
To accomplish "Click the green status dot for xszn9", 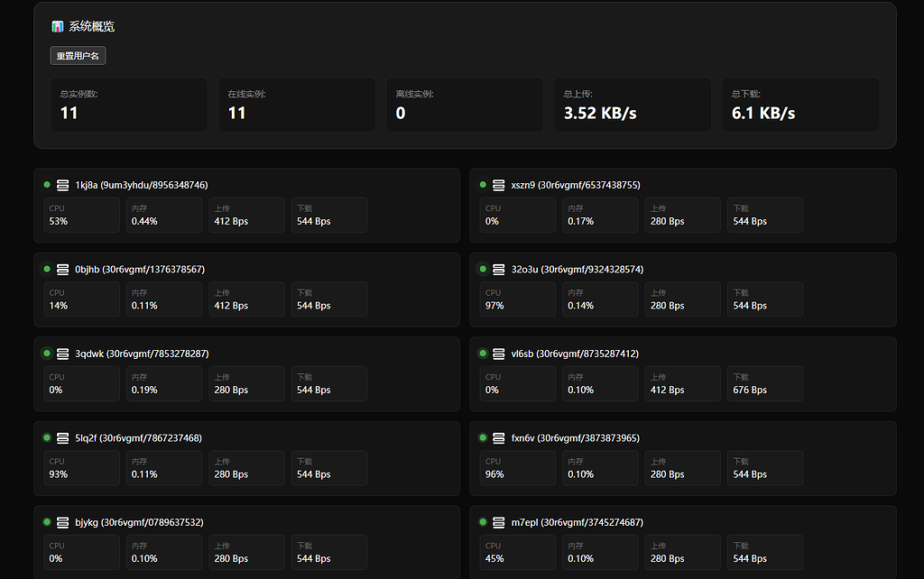I will (483, 184).
